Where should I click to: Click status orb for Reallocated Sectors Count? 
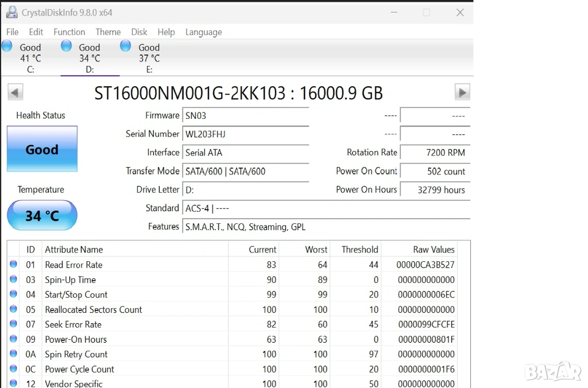point(14,309)
